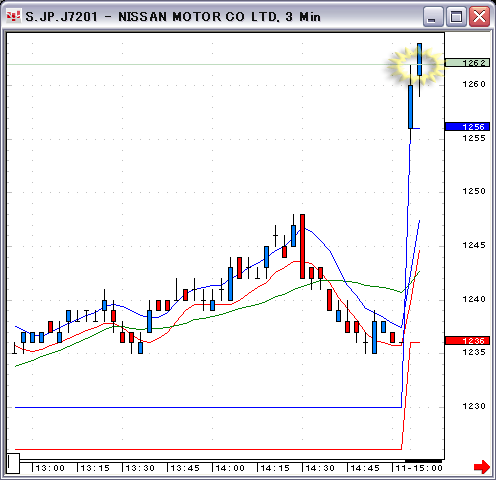Click the 1260 price axis label
The width and height of the screenshot is (496, 480).
(474, 84)
